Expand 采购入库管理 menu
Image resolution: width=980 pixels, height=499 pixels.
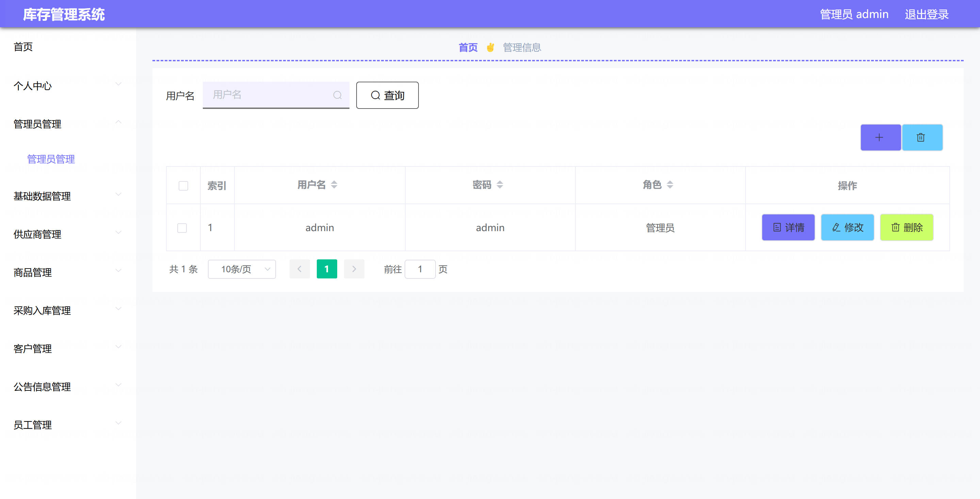[x=68, y=310]
